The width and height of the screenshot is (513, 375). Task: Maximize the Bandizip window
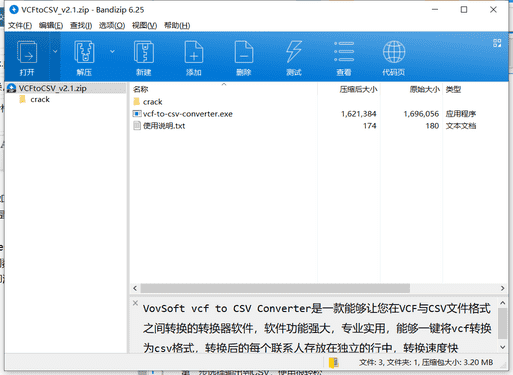(x=464, y=10)
